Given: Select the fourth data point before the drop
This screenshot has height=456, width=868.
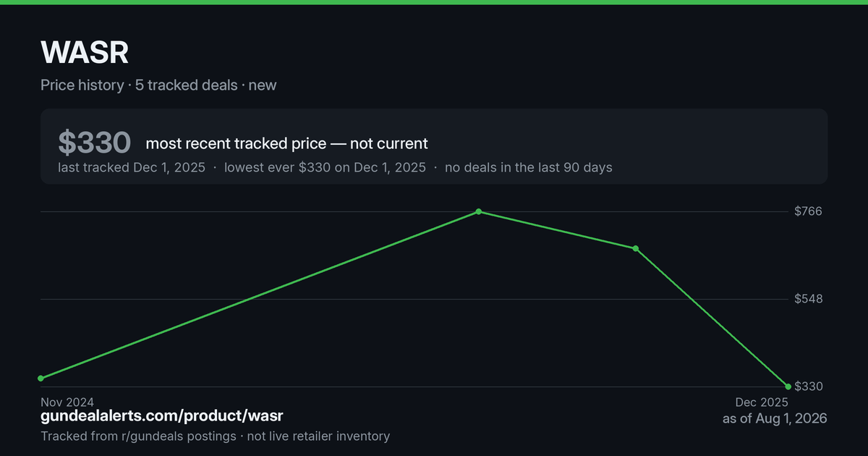Looking at the screenshot, I should [x=636, y=248].
